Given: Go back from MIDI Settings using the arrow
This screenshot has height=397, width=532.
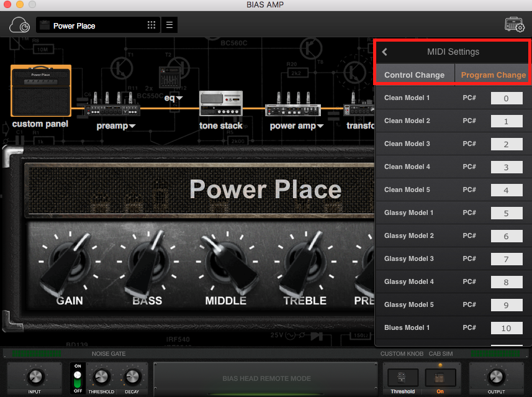Looking at the screenshot, I should click(x=384, y=52).
